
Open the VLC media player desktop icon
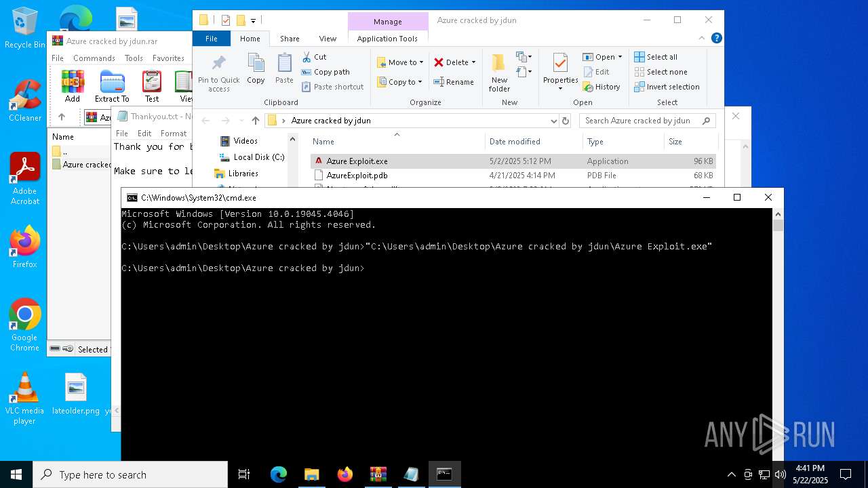24,399
